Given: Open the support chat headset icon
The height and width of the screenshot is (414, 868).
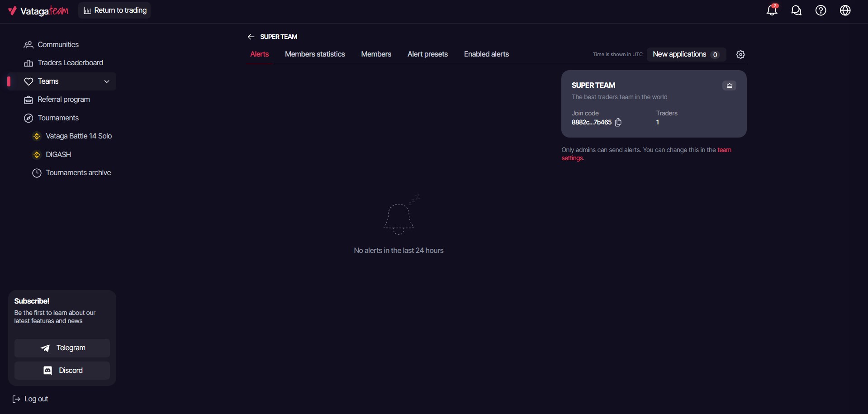Looking at the screenshot, I should click(797, 10).
